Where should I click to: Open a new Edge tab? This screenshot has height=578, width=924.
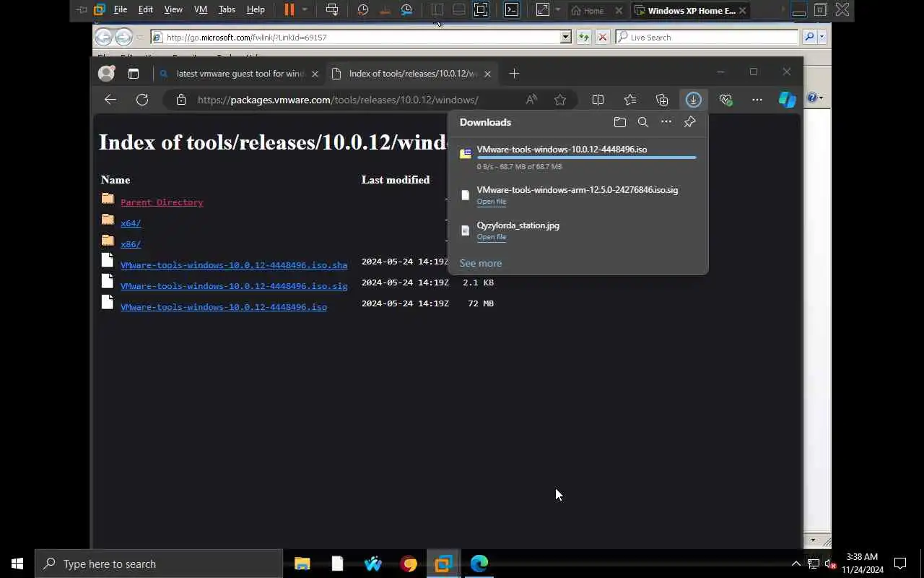pyautogui.click(x=514, y=74)
